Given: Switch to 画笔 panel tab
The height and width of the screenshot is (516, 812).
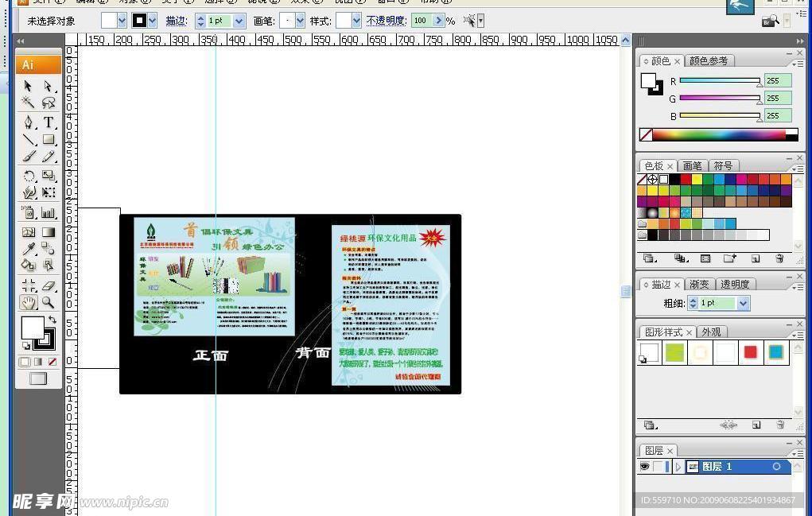Looking at the screenshot, I should (692, 165).
